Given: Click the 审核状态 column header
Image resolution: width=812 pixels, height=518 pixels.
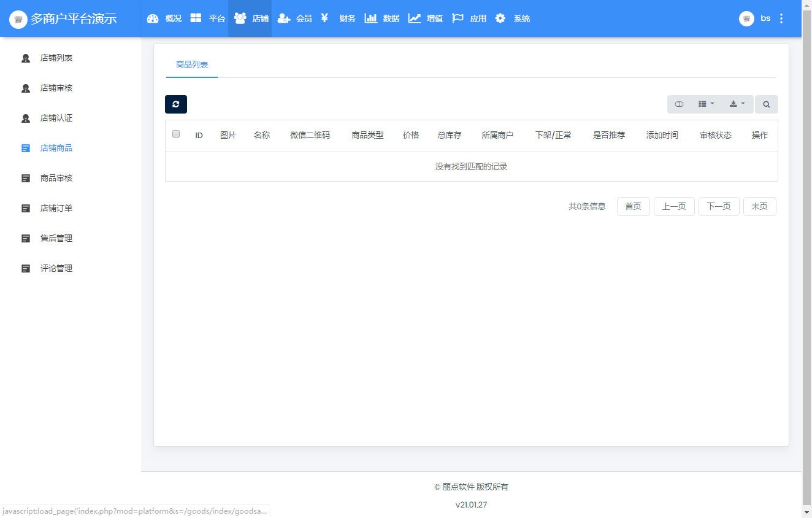Looking at the screenshot, I should click(716, 135).
